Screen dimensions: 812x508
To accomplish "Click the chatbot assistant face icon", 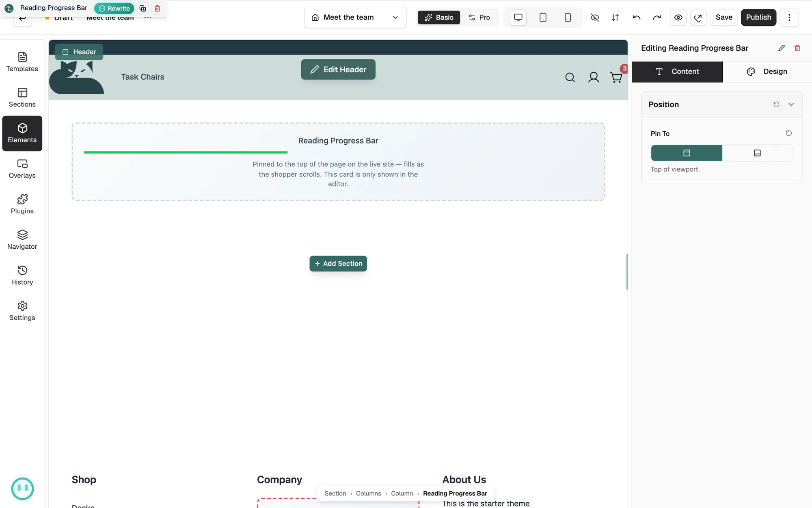I will [x=22, y=488].
